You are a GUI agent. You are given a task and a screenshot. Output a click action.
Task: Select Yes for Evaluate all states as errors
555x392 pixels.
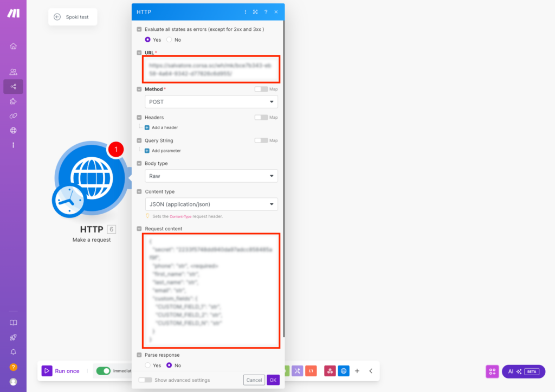(147, 40)
